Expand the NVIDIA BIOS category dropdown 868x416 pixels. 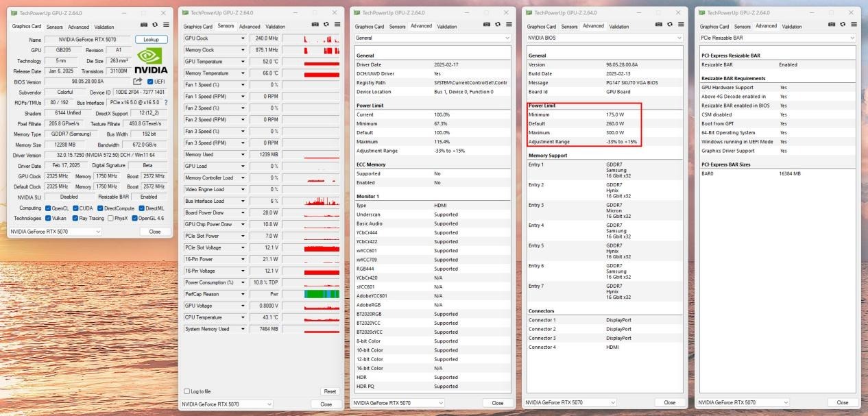click(679, 38)
